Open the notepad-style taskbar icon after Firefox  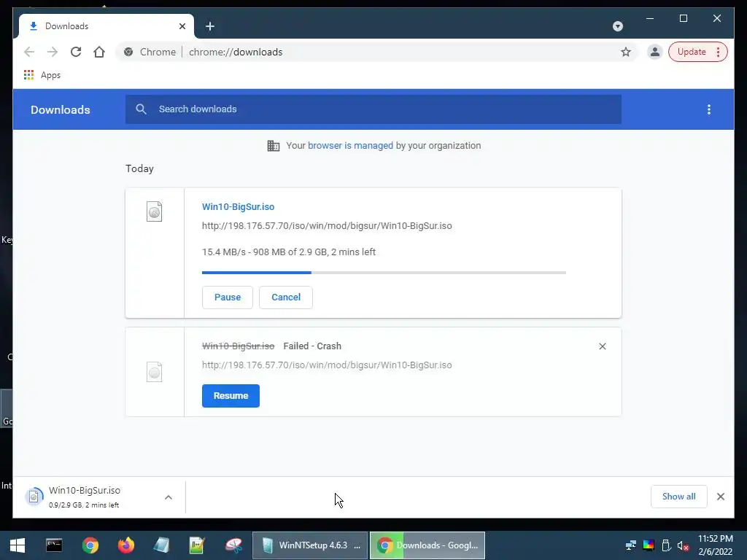(161, 545)
